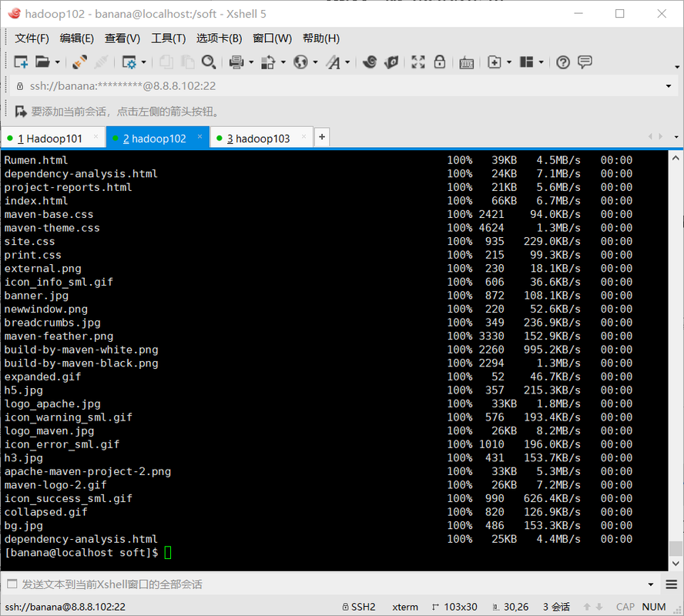Toggle the full screen icon
The image size is (684, 616).
coord(418,62)
